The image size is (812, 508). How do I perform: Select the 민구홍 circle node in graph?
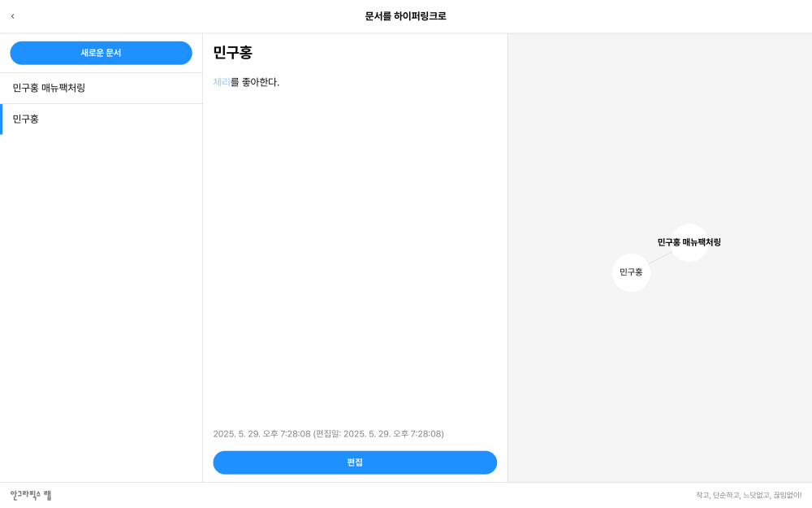(631, 272)
